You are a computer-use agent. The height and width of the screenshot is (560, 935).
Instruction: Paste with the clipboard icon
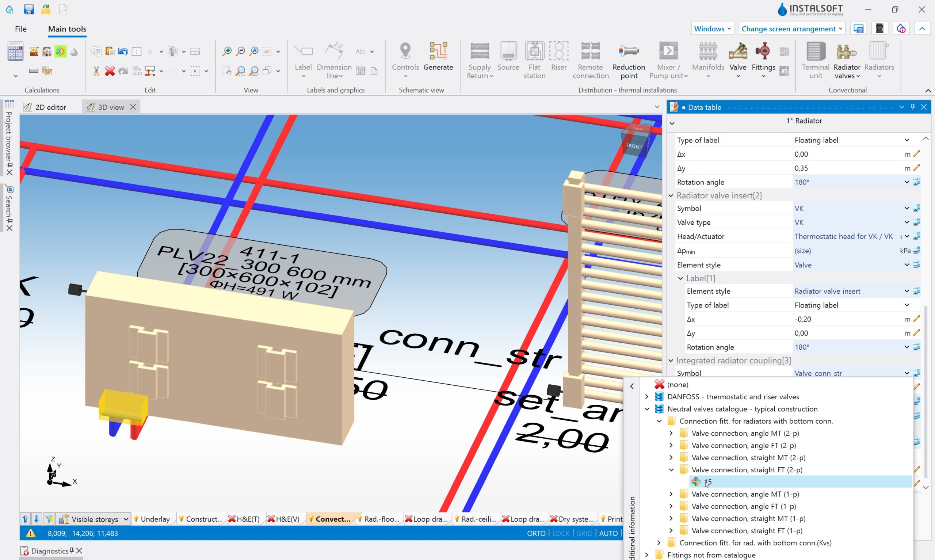pos(110,51)
